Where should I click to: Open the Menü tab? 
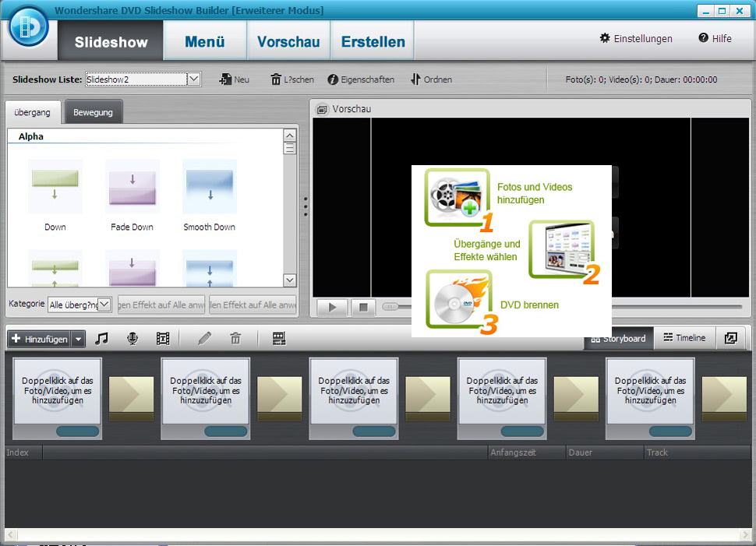(204, 40)
